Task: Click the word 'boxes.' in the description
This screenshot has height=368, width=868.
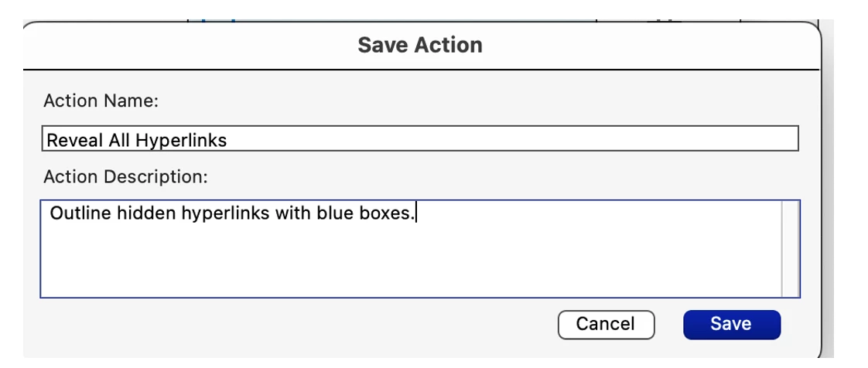Action: click(x=386, y=213)
